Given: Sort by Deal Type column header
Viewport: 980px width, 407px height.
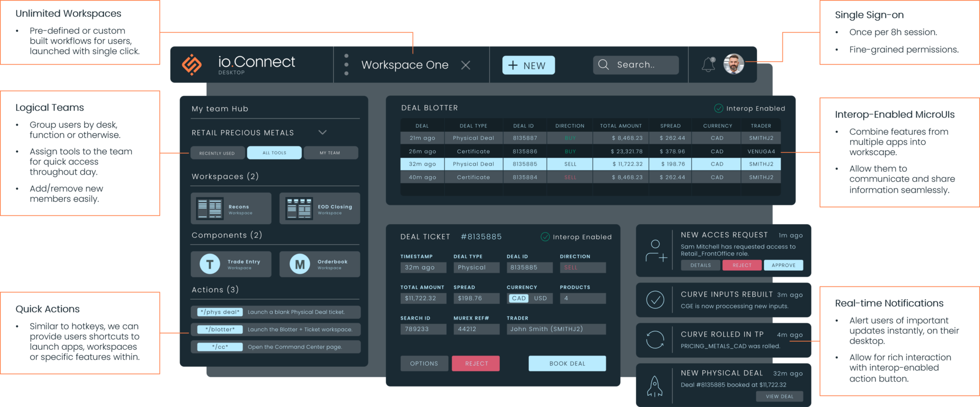Looking at the screenshot, I should [473, 126].
